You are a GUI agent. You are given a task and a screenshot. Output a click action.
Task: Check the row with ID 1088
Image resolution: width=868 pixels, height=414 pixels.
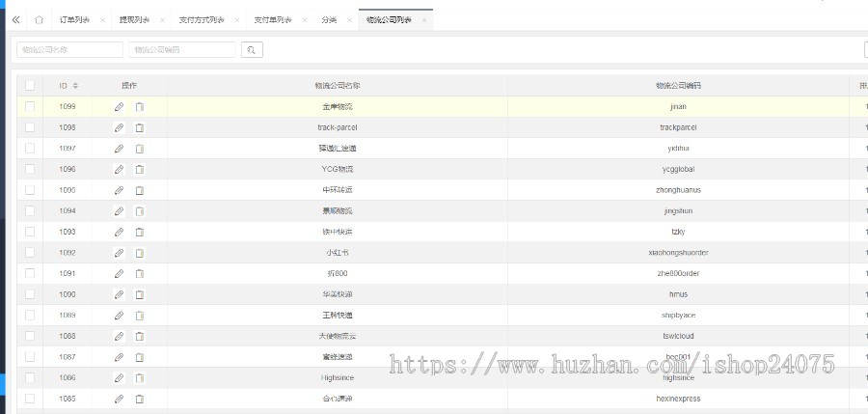[30, 336]
